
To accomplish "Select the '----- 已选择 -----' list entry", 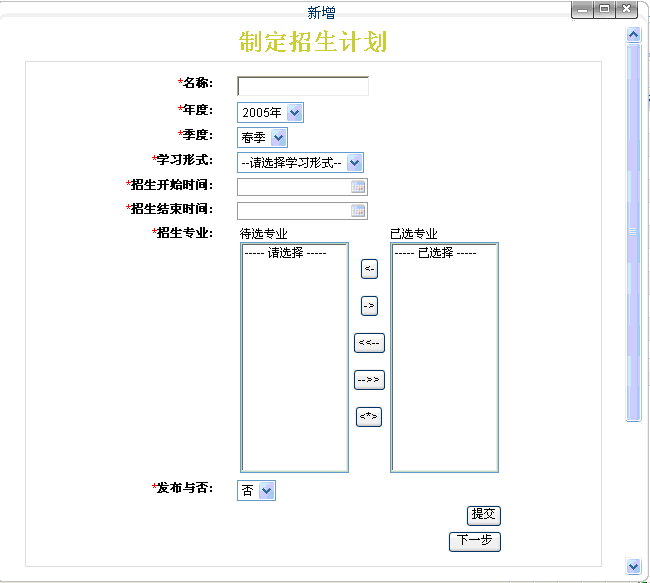I will point(435,253).
